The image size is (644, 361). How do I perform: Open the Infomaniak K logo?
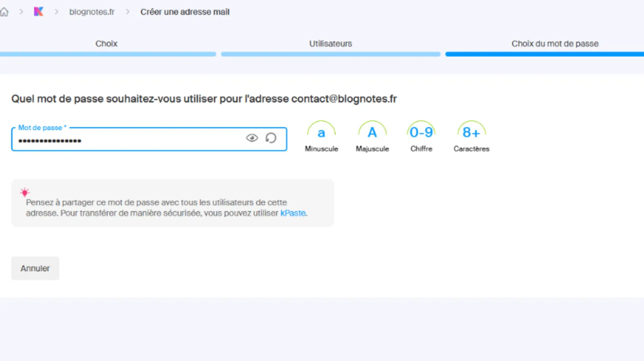[x=39, y=12]
